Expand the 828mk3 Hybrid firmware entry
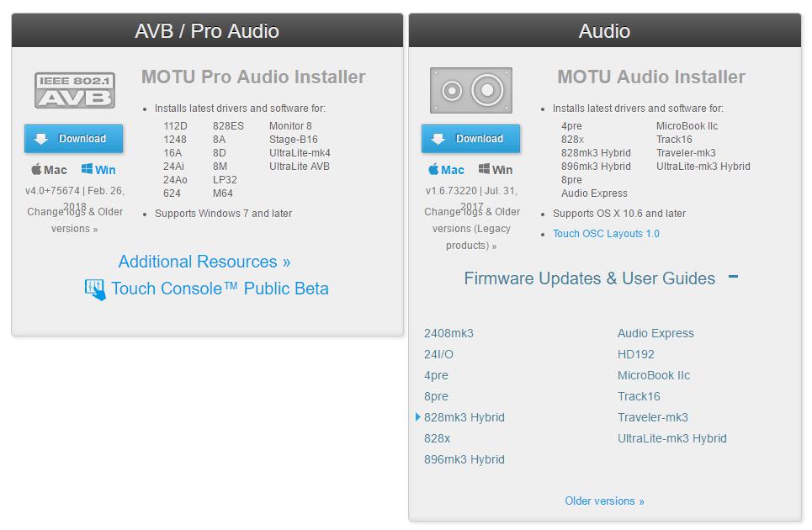Image resolution: width=812 pixels, height=530 pixels. click(464, 417)
